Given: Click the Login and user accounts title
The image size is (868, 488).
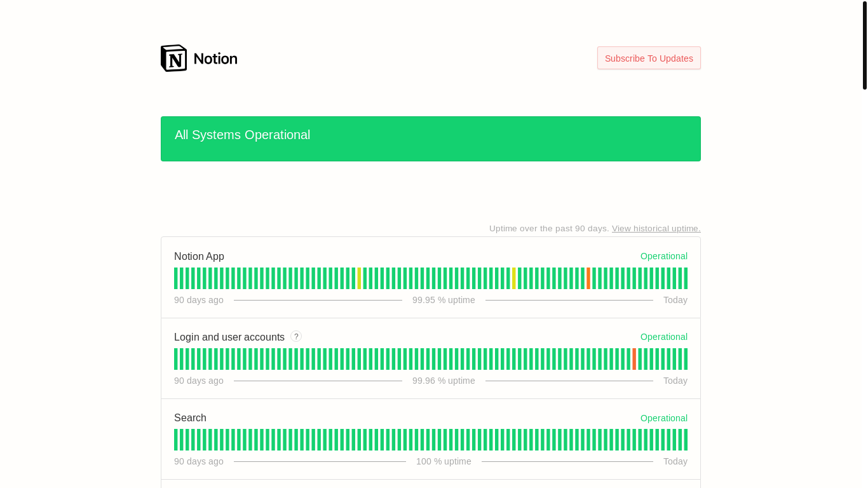Looking at the screenshot, I should point(229,337).
